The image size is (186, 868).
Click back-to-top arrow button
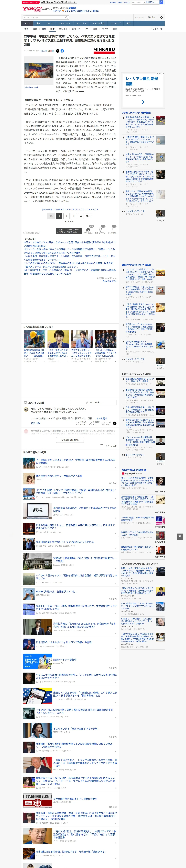tap(180, 536)
